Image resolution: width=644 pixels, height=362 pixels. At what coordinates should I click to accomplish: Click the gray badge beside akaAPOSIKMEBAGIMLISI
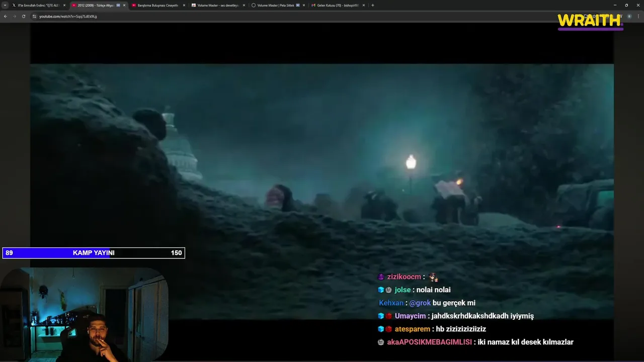381,342
